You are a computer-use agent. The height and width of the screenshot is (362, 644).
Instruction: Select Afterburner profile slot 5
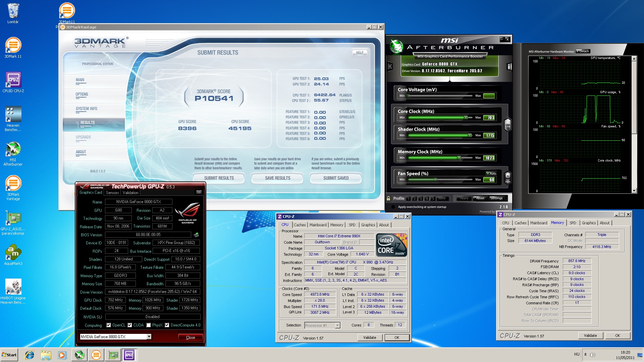[433, 198]
